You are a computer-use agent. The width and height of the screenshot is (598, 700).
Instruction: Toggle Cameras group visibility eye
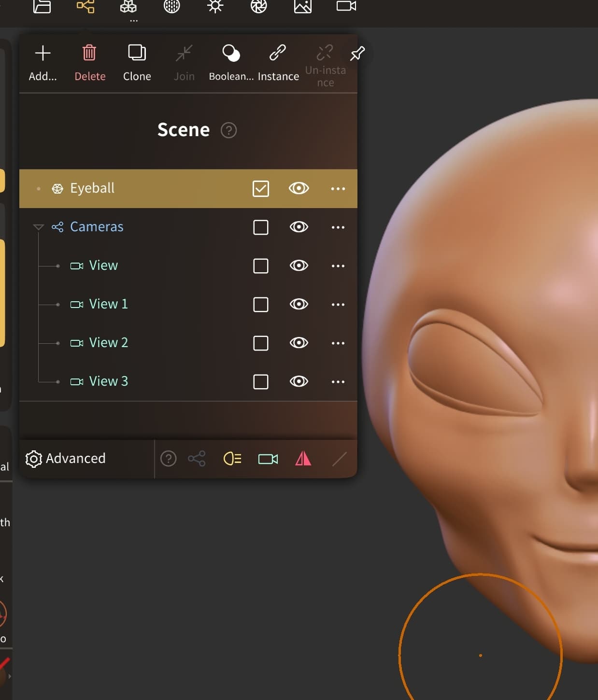click(x=299, y=227)
